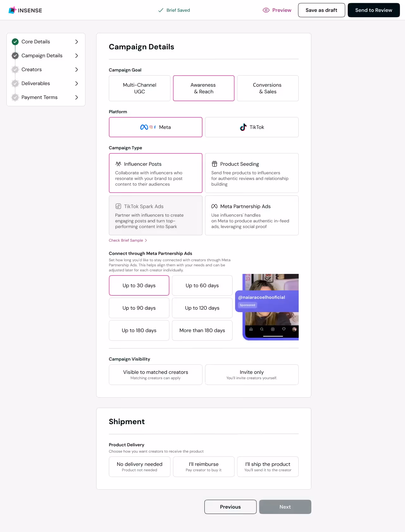Select the TikTok Spark Ads option
The height and width of the screenshot is (532, 405).
click(156, 215)
